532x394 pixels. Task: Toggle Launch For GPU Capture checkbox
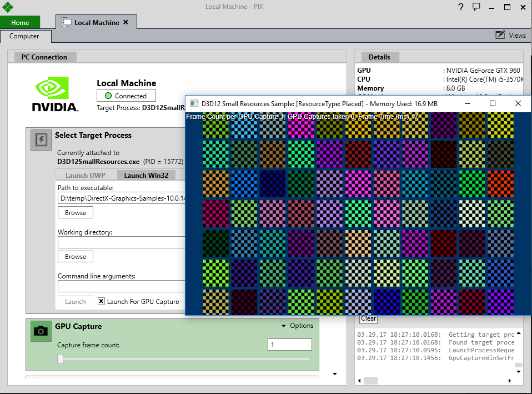pos(101,301)
